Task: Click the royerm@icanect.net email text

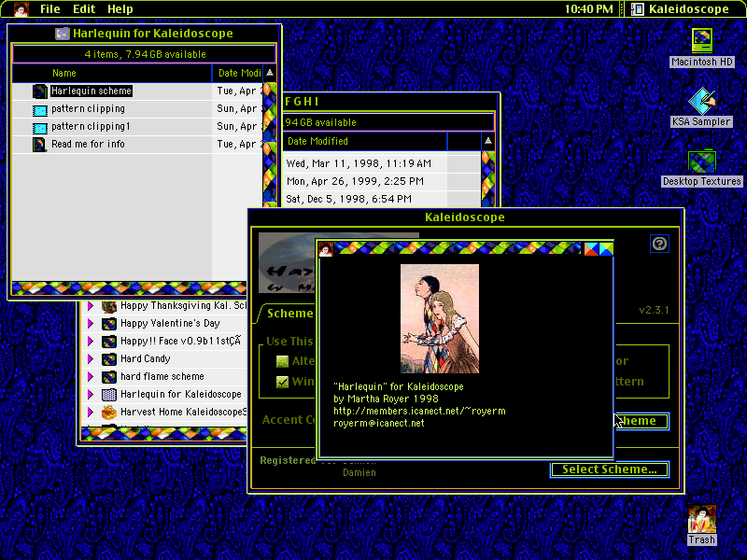Action: pyautogui.click(x=379, y=424)
